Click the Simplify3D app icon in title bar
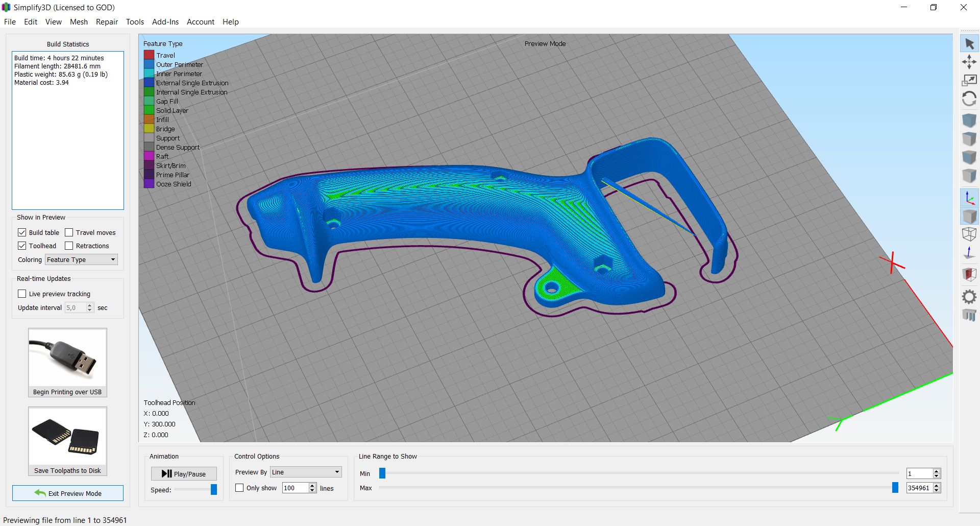The height and width of the screenshot is (526, 980). 6,7
